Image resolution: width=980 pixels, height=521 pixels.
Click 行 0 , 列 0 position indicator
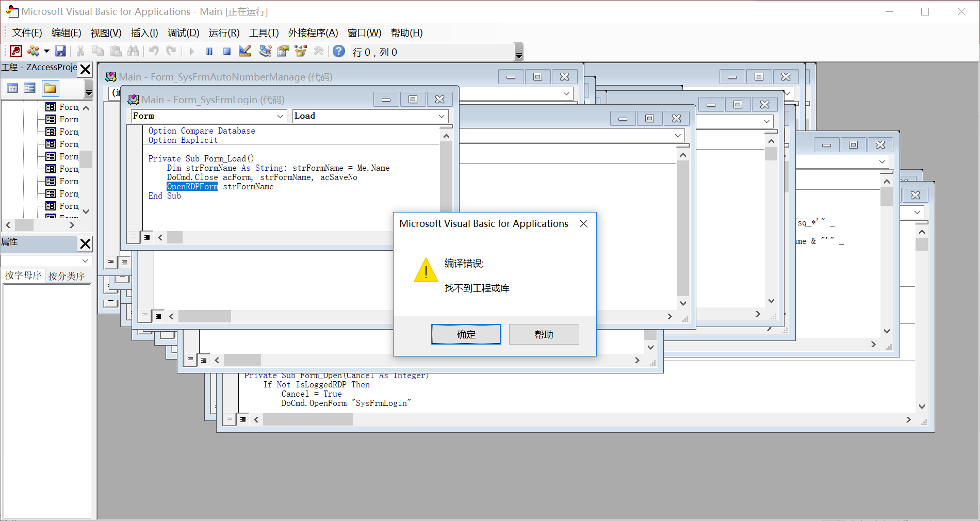click(375, 52)
